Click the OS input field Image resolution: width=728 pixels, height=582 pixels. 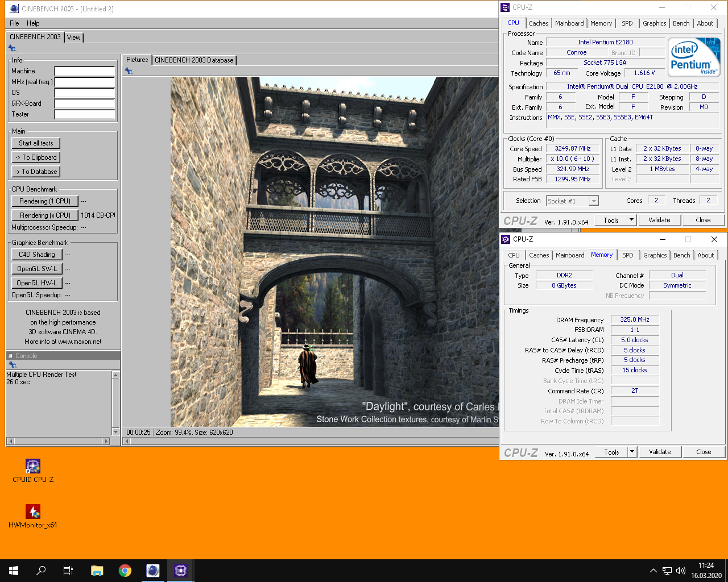tap(85, 93)
